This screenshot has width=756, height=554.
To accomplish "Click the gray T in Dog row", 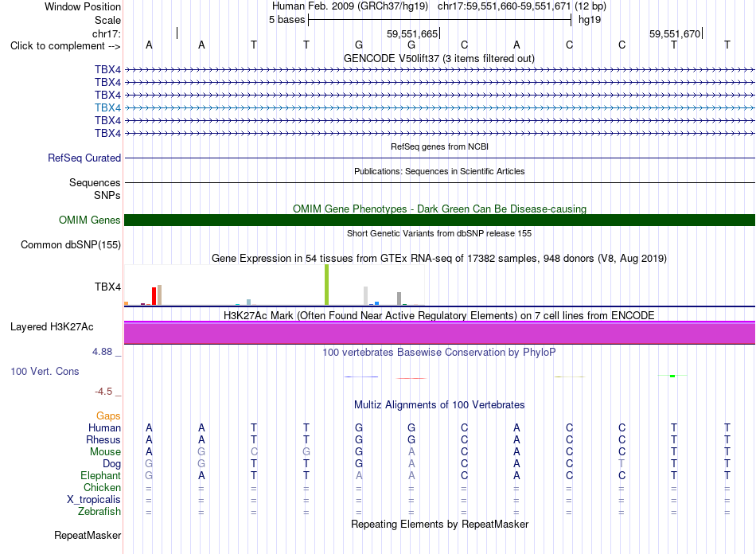I will [622, 463].
